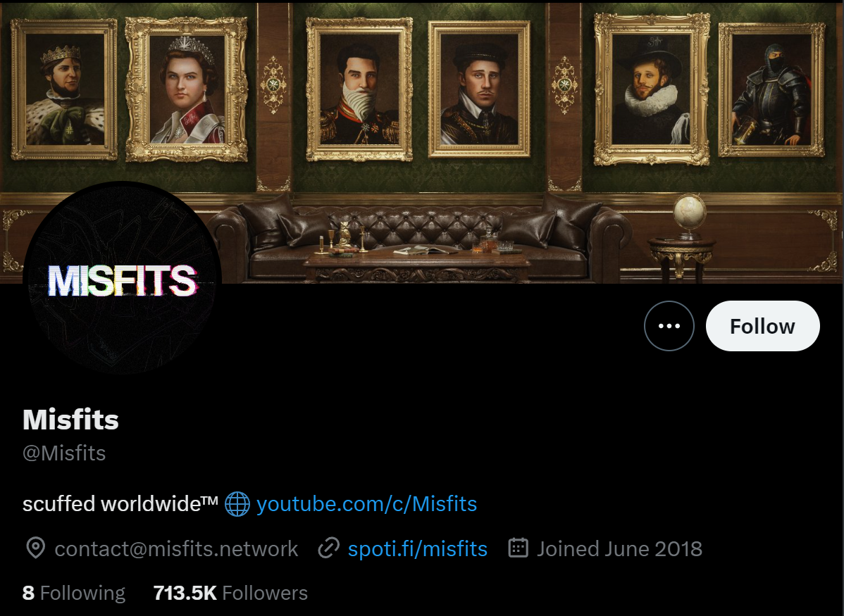The width and height of the screenshot is (844, 616).
Task: Click the location pin icon
Action: click(36, 548)
